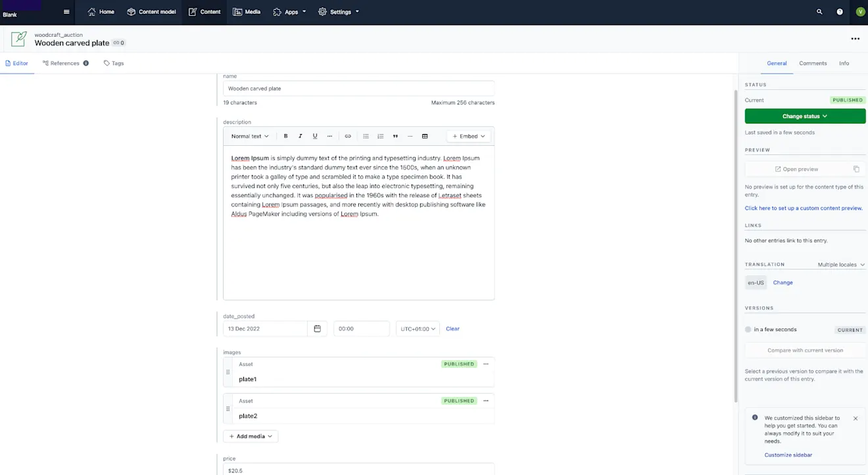The image size is (868, 475).
Task: Toggle bold formatting
Action: click(286, 136)
